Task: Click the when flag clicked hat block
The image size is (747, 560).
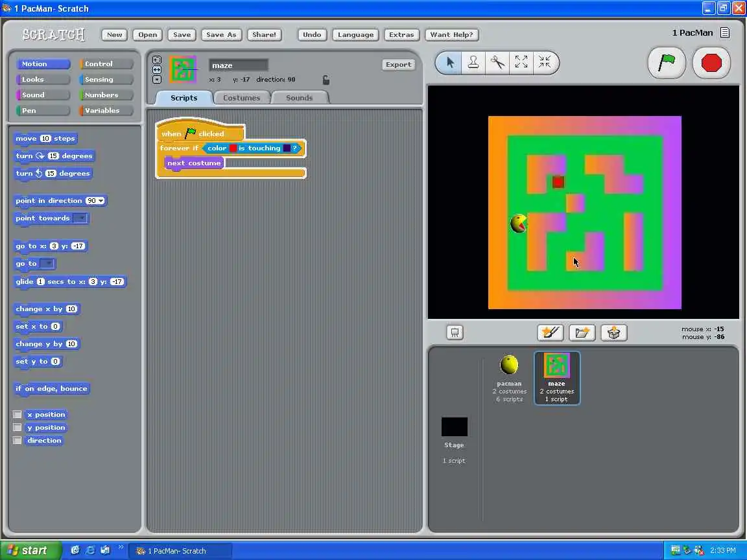Action: coord(200,132)
